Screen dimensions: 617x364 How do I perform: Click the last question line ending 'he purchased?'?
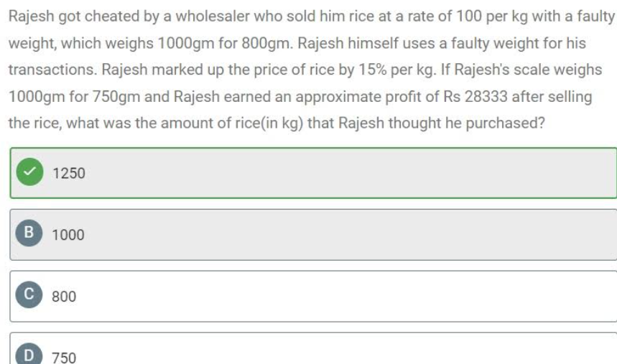click(x=277, y=123)
